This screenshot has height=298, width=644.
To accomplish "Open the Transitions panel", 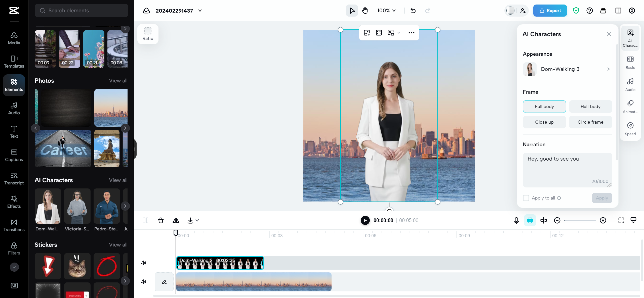I will [14, 225].
